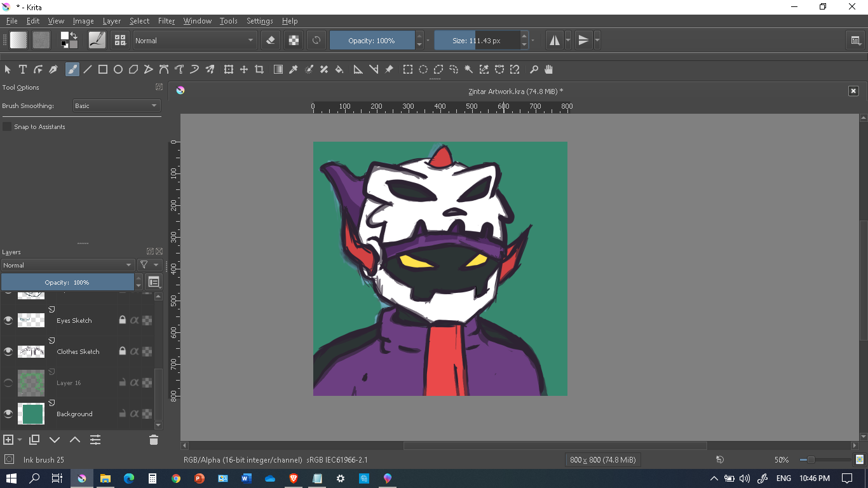This screenshot has width=868, height=488.
Task: Select the Gradient tool
Action: (x=278, y=69)
